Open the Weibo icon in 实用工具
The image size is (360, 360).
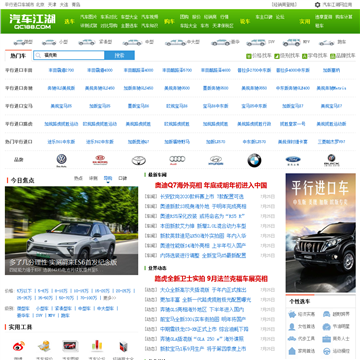coord(19,346)
